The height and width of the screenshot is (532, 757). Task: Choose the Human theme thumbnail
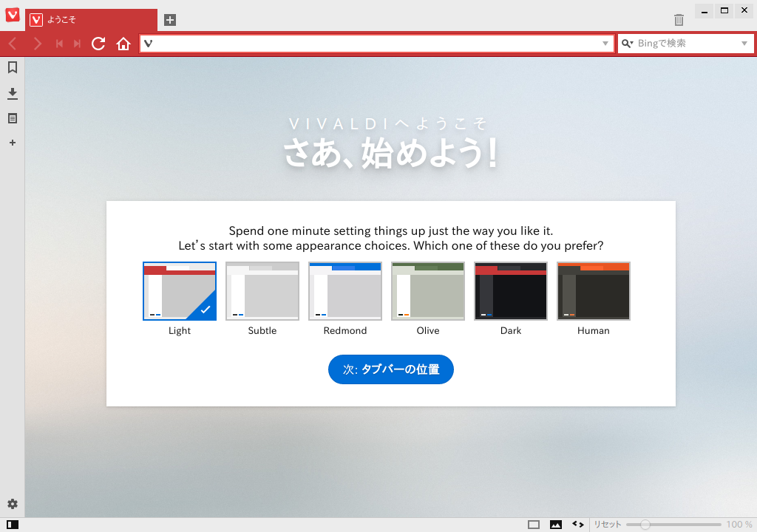(594, 291)
